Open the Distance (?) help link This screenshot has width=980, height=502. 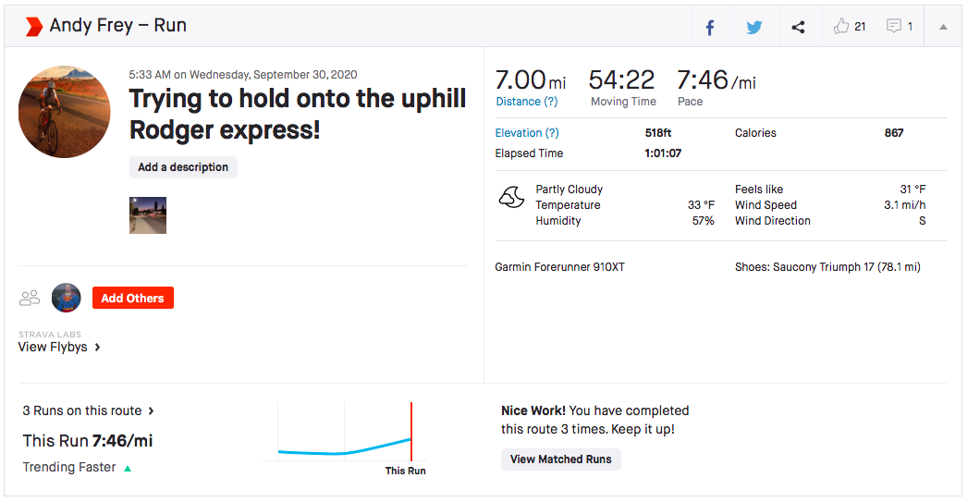[x=527, y=102]
